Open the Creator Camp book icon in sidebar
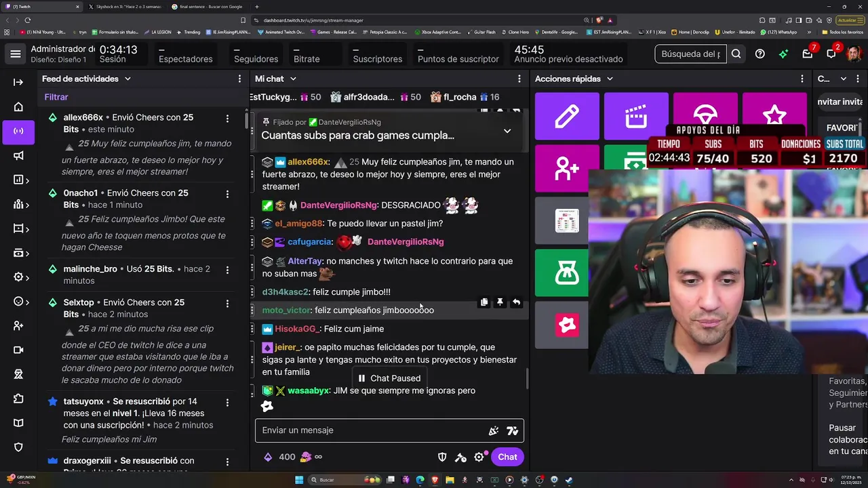Screen dimensions: 868x488 [x=18, y=423]
